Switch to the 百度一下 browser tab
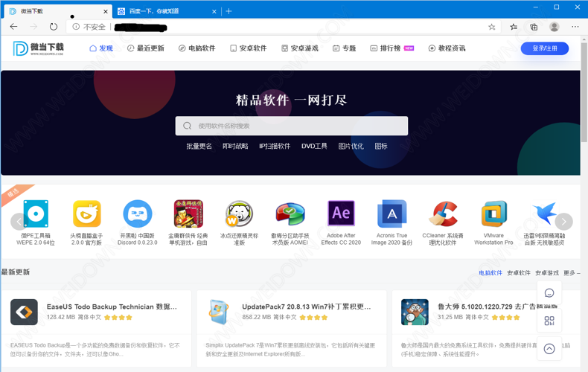588x372 pixels. (x=164, y=11)
